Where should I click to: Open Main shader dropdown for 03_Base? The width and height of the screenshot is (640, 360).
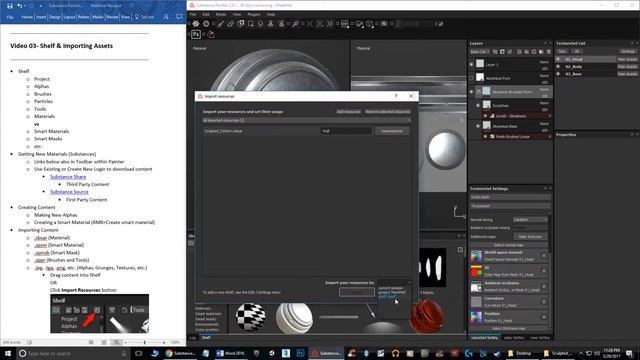point(627,74)
